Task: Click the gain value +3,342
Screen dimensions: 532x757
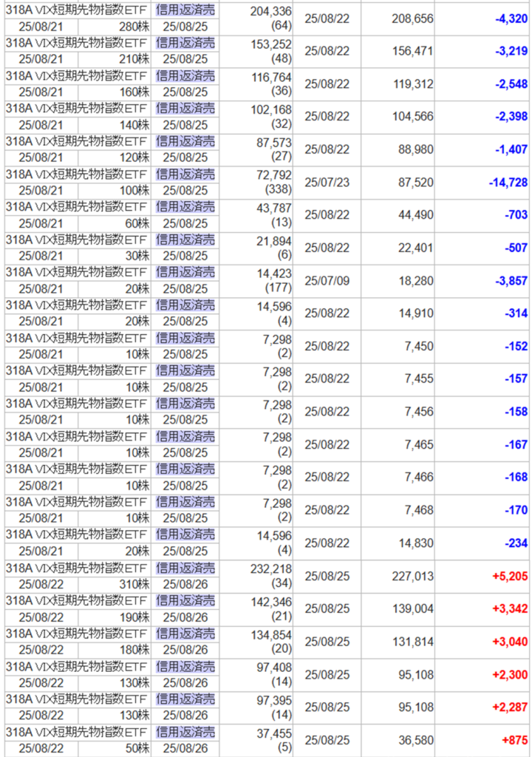Action: (x=510, y=608)
